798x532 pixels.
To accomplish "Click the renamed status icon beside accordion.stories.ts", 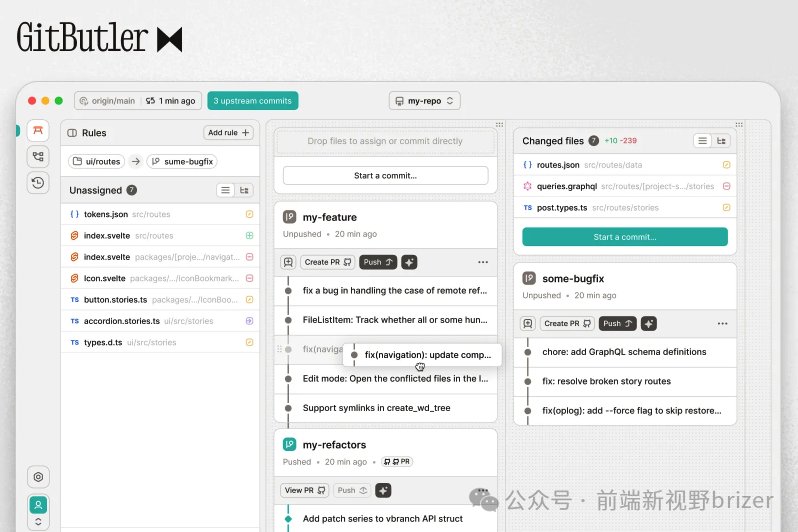I will 249,321.
